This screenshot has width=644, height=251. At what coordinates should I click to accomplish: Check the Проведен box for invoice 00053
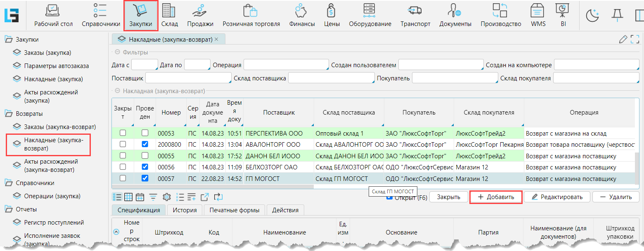coord(144,133)
